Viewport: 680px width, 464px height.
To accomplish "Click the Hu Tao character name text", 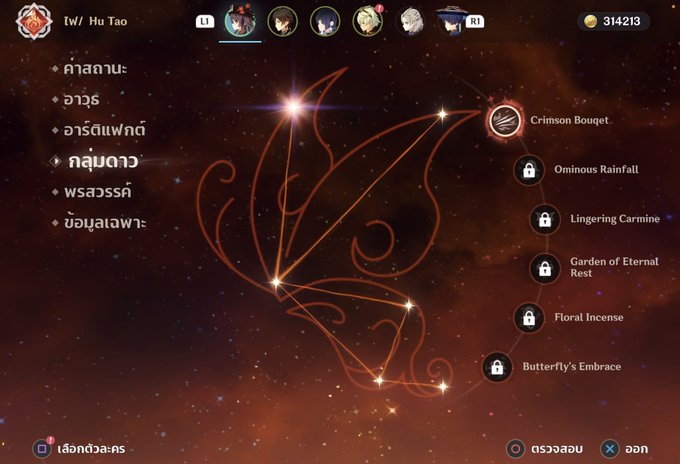I will 108,21.
